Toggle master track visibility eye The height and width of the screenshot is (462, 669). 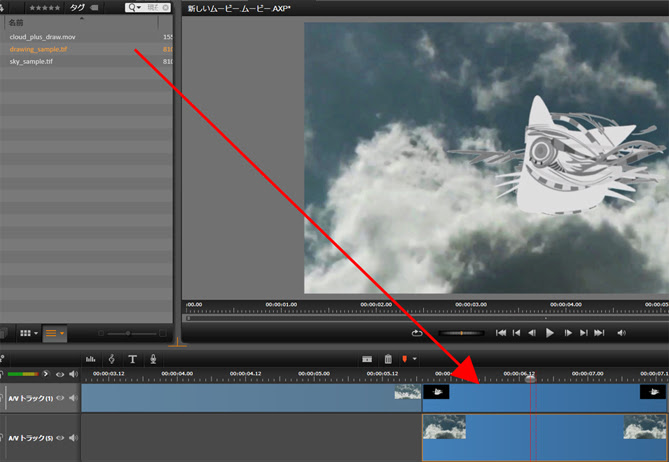tap(60, 374)
